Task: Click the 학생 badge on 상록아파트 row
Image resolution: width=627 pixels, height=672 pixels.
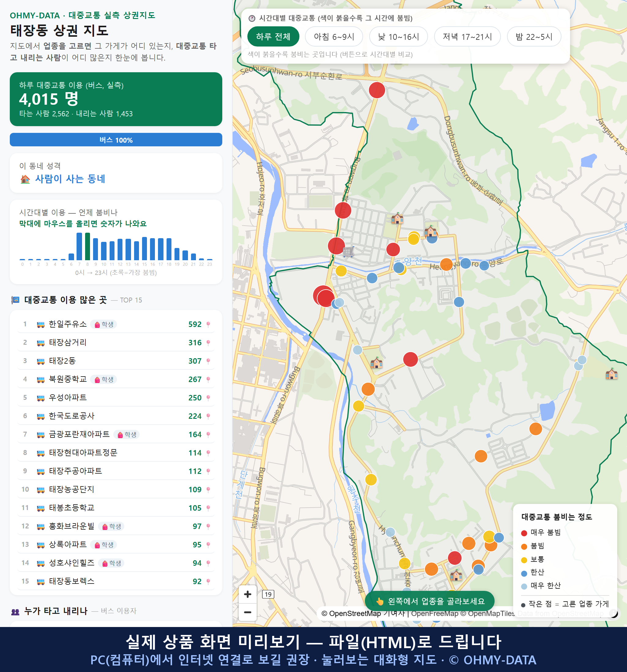Action: tap(104, 545)
